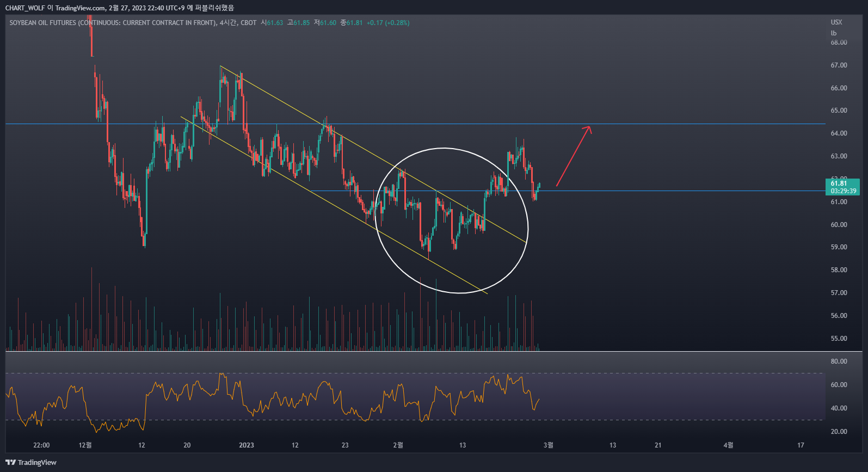868x472 pixels.
Task: Click the TradingView logo at bottom left
Action: click(x=31, y=462)
